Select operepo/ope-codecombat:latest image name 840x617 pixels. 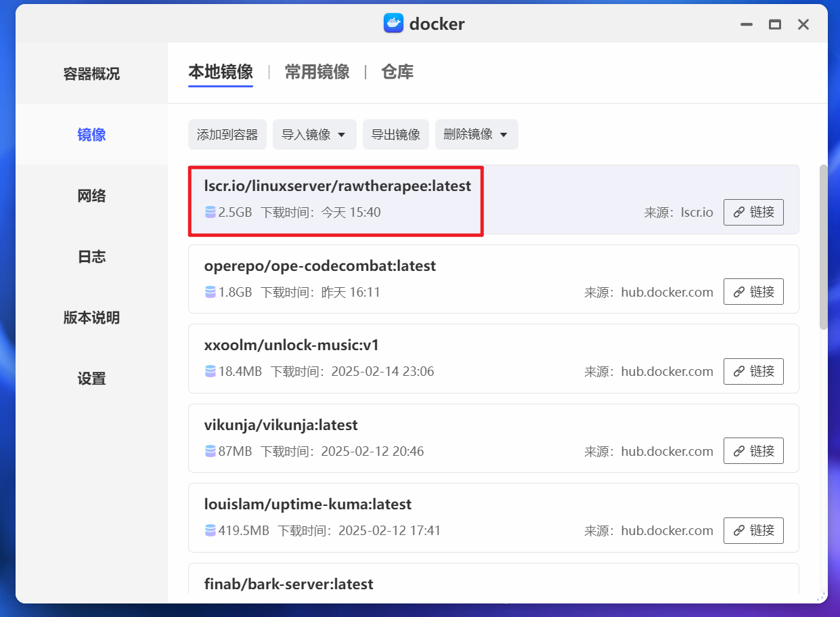tap(320, 266)
